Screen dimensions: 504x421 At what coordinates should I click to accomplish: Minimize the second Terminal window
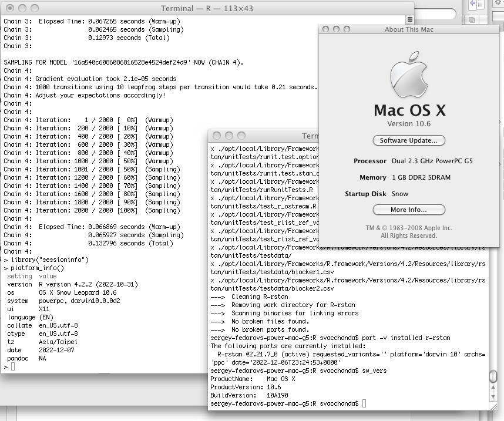click(229, 136)
